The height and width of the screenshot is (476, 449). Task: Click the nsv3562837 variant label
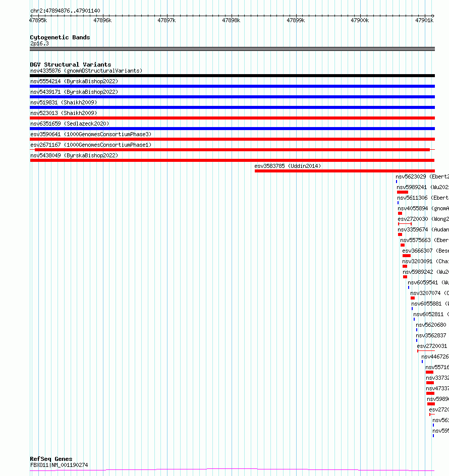[431, 336]
